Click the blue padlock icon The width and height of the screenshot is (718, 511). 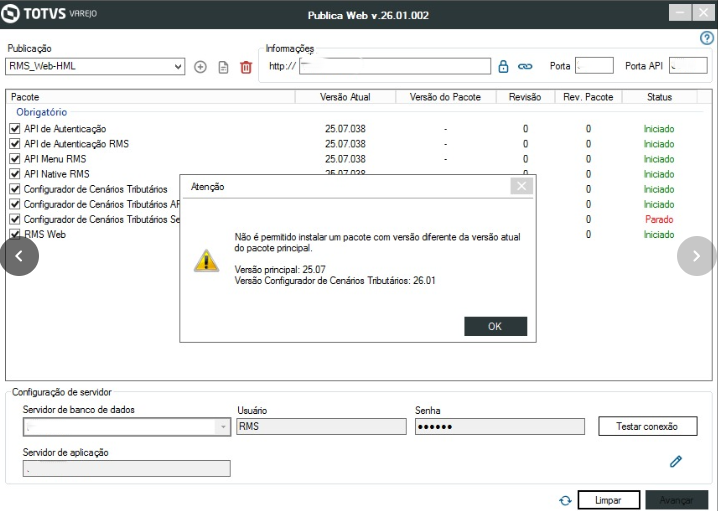pos(503,66)
